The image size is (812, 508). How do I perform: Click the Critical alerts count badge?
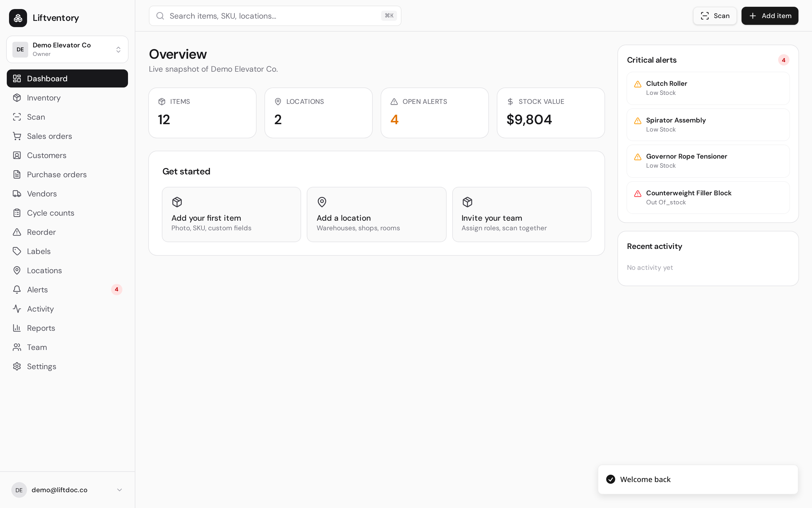[x=784, y=60]
